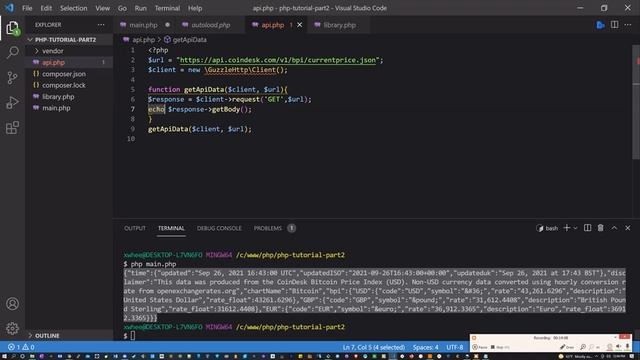Click line number 5 in the gutter
Viewport: 640px width, 360px height.
click(x=132, y=89)
